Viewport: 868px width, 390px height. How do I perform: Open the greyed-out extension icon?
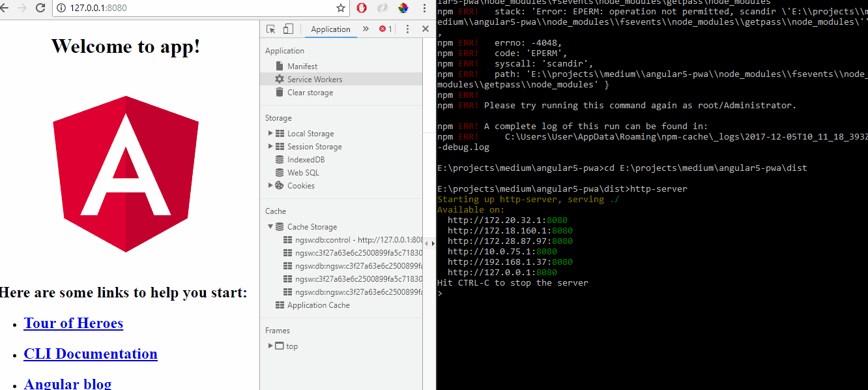coord(383,8)
